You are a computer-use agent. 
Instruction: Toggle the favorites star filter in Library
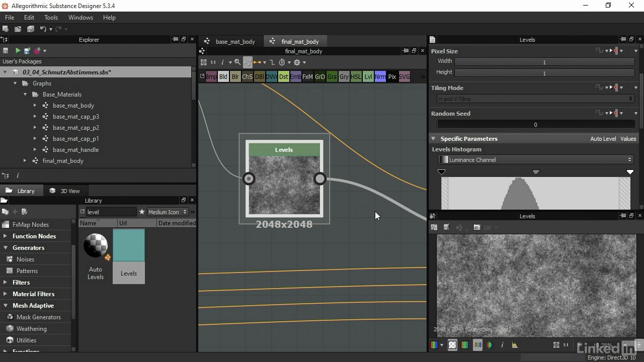coord(142,212)
